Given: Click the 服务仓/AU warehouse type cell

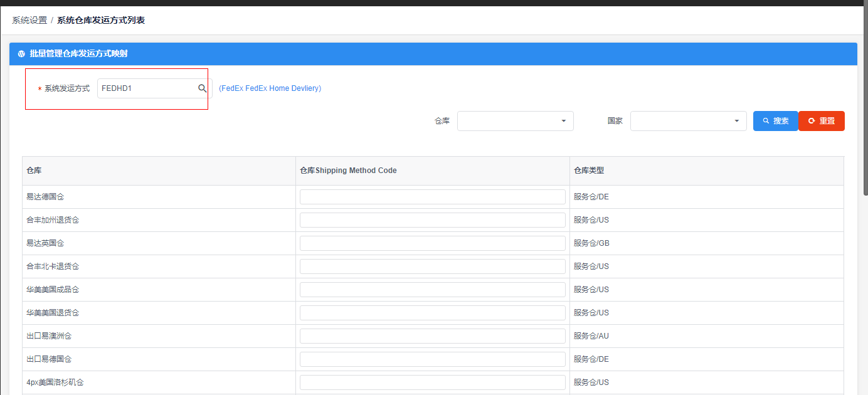Looking at the screenshot, I should 707,336.
